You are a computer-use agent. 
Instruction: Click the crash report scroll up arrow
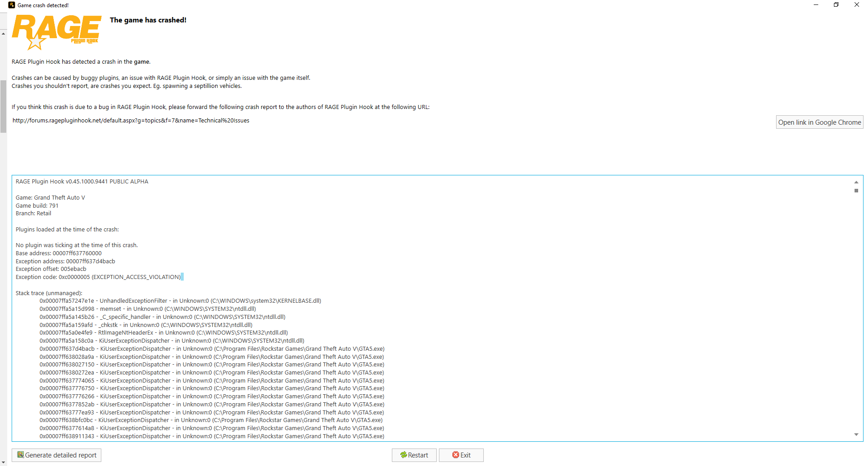[x=856, y=182]
